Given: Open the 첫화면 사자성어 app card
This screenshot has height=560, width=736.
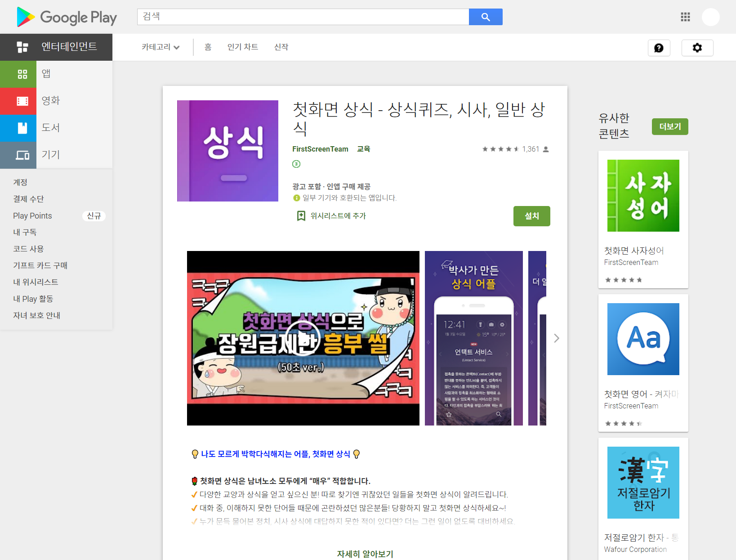Looking at the screenshot, I should (x=643, y=220).
